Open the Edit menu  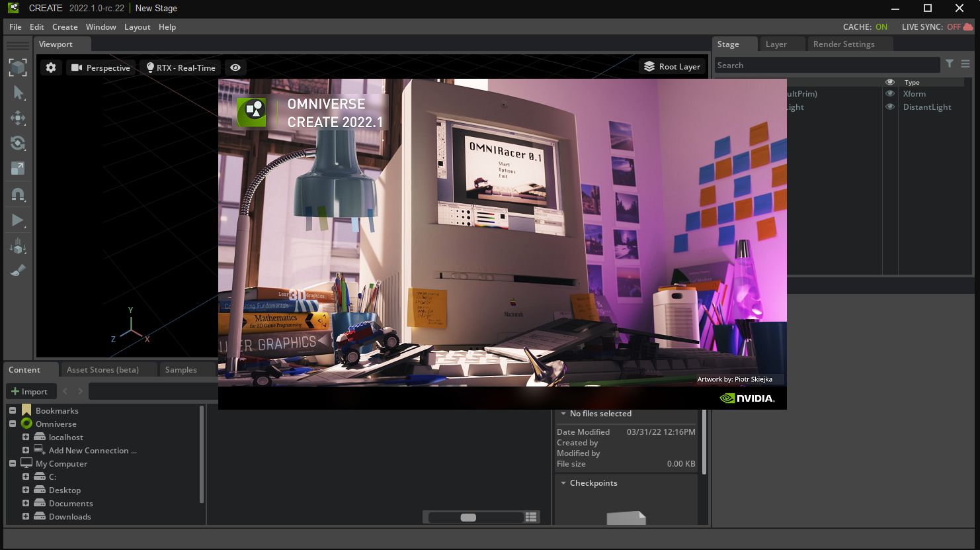coord(37,26)
